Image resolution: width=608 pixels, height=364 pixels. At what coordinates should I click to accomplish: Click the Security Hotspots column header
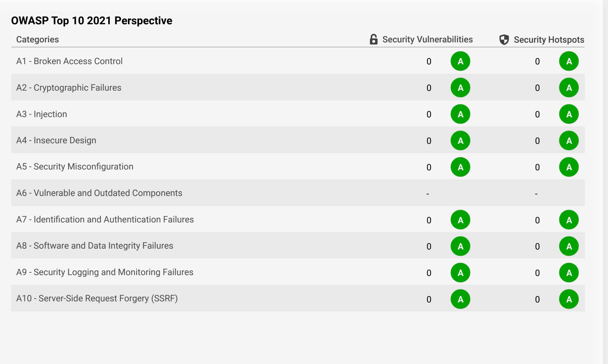549,39
